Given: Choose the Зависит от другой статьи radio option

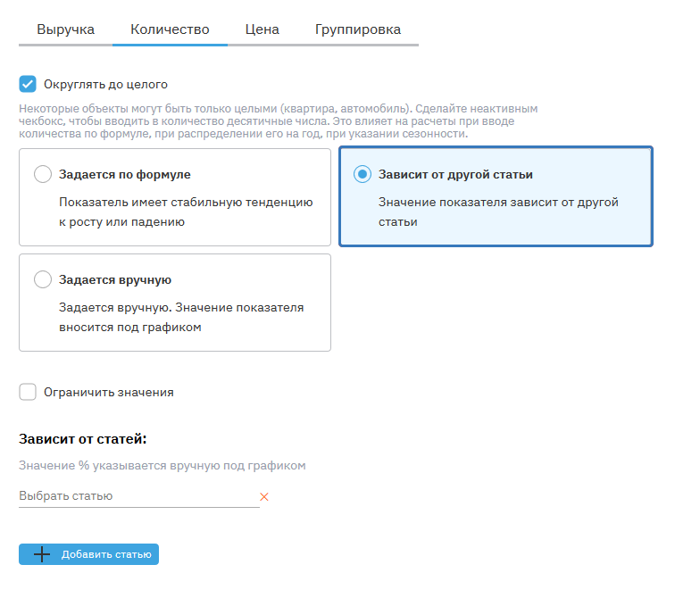Looking at the screenshot, I should (362, 174).
